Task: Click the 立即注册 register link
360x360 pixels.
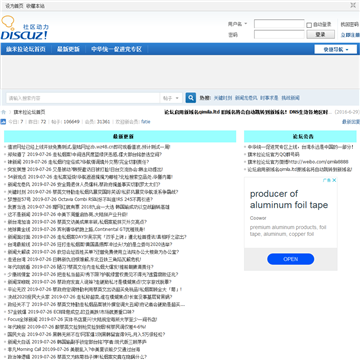Action: point(350,35)
